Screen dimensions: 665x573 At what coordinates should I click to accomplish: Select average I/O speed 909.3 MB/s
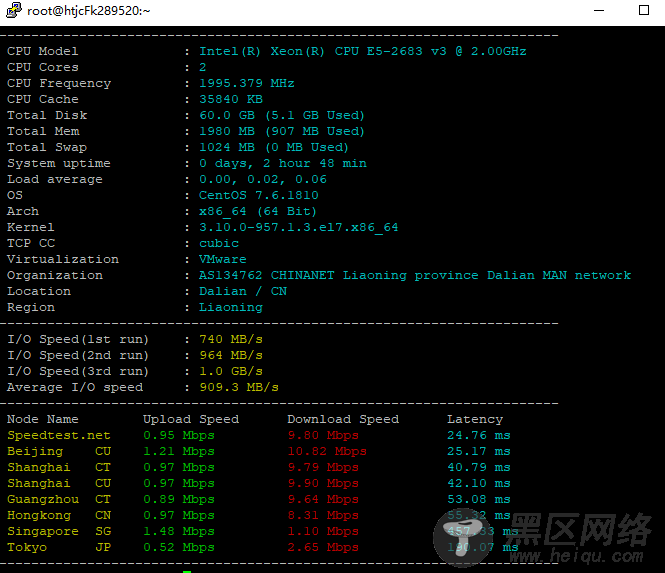pyautogui.click(x=239, y=387)
